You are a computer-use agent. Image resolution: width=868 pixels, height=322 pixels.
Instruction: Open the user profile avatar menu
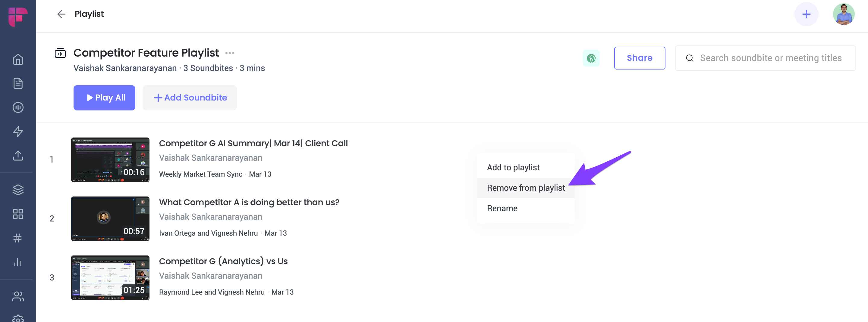click(x=843, y=14)
